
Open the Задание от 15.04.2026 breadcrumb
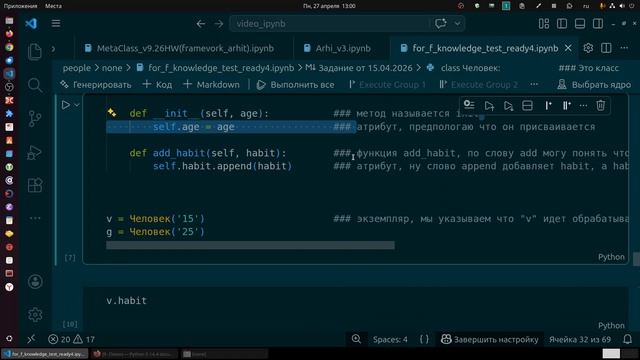tap(359, 68)
